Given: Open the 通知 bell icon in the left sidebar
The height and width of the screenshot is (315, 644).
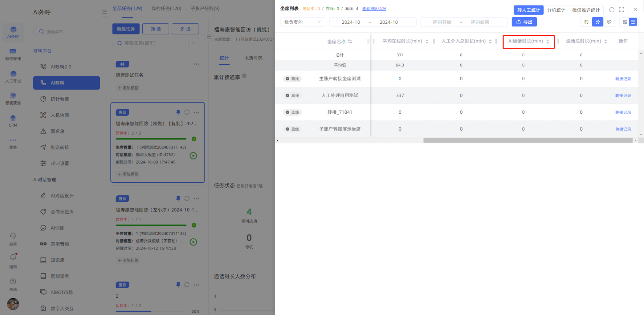Looking at the screenshot, I should (13, 257).
